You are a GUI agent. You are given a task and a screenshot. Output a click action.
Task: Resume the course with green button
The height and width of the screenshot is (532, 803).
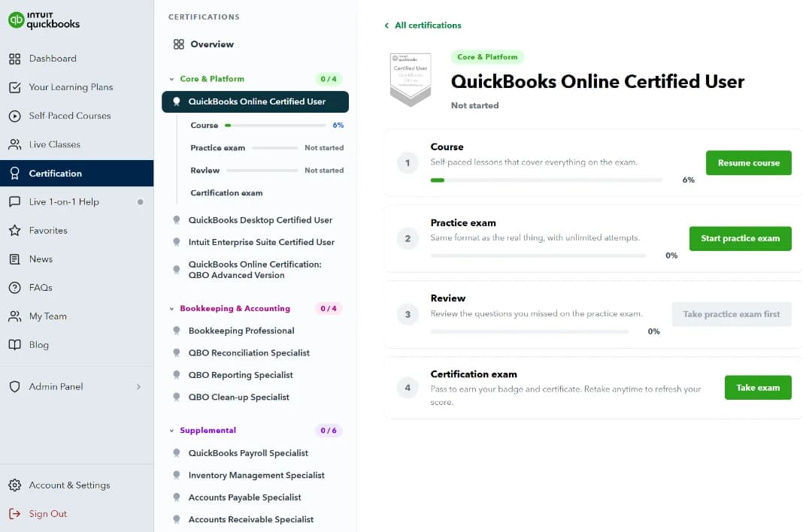[x=748, y=163]
